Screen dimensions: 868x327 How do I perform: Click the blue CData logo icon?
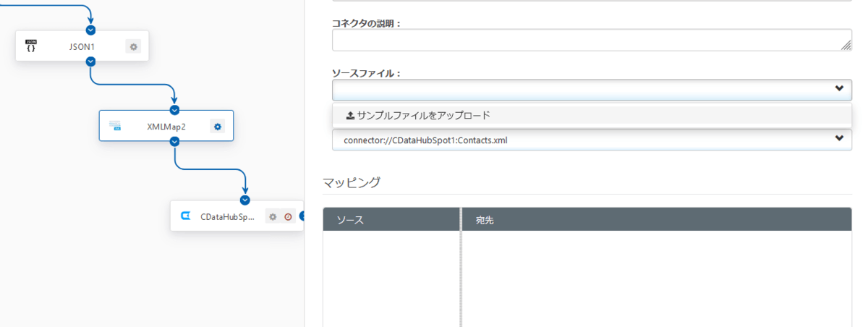coord(185,216)
